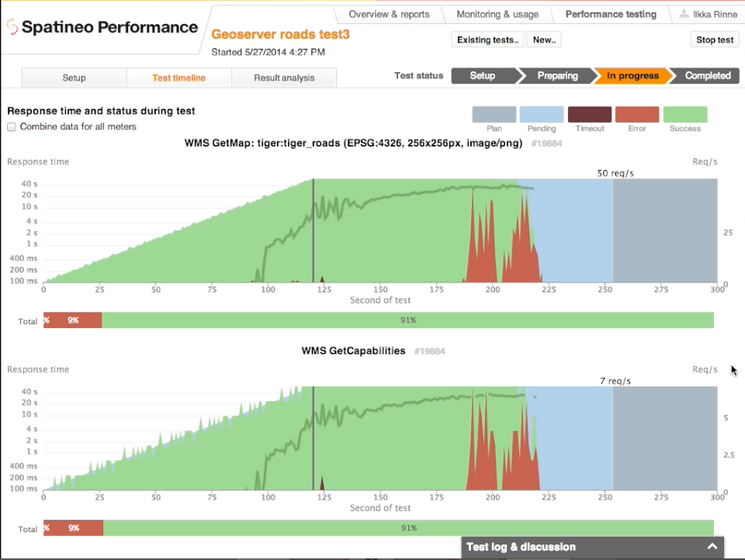Open the Overview & reports tab

pyautogui.click(x=389, y=14)
